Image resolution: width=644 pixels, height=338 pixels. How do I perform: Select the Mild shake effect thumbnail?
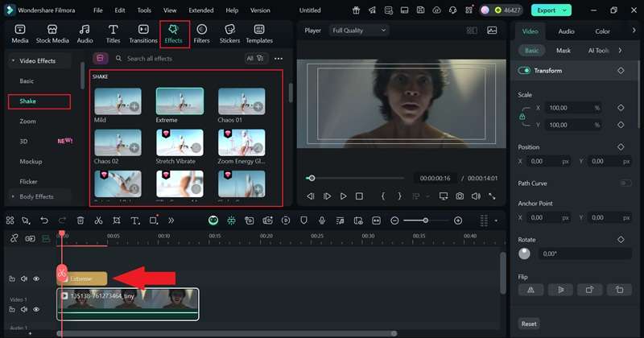(x=118, y=101)
